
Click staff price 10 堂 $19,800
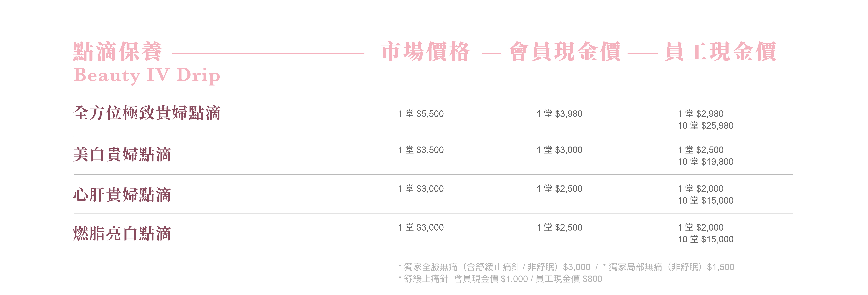[x=706, y=162]
